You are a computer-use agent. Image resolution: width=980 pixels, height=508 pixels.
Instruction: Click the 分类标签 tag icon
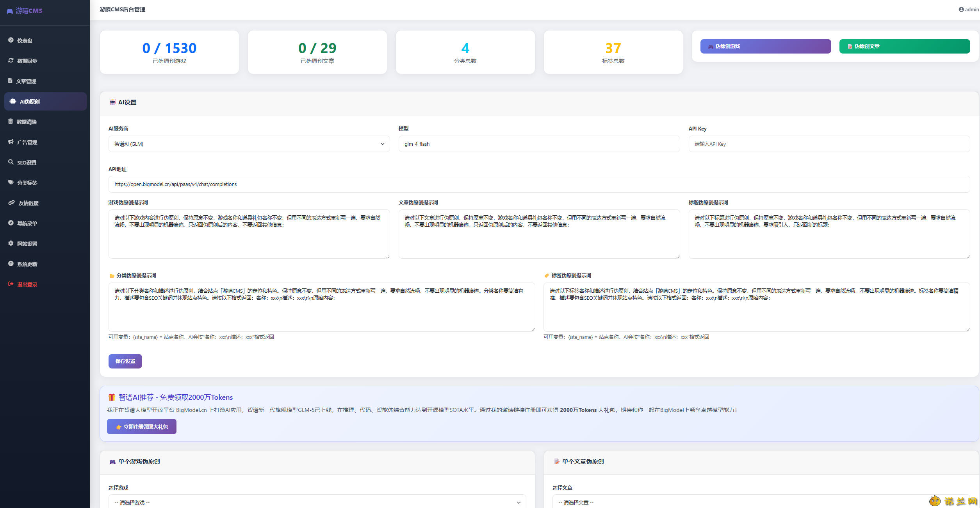(x=11, y=182)
